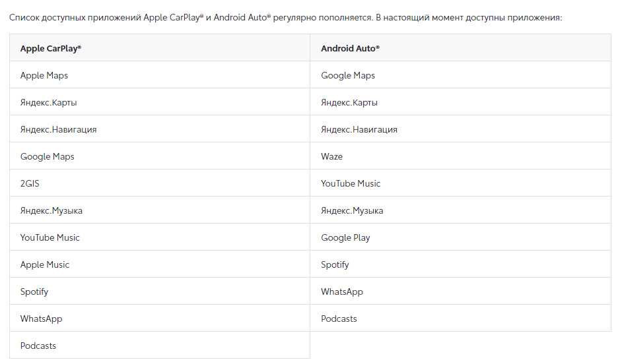Click Podcasts in the Apple CarPlay column
620x364 pixels.
[38, 346]
